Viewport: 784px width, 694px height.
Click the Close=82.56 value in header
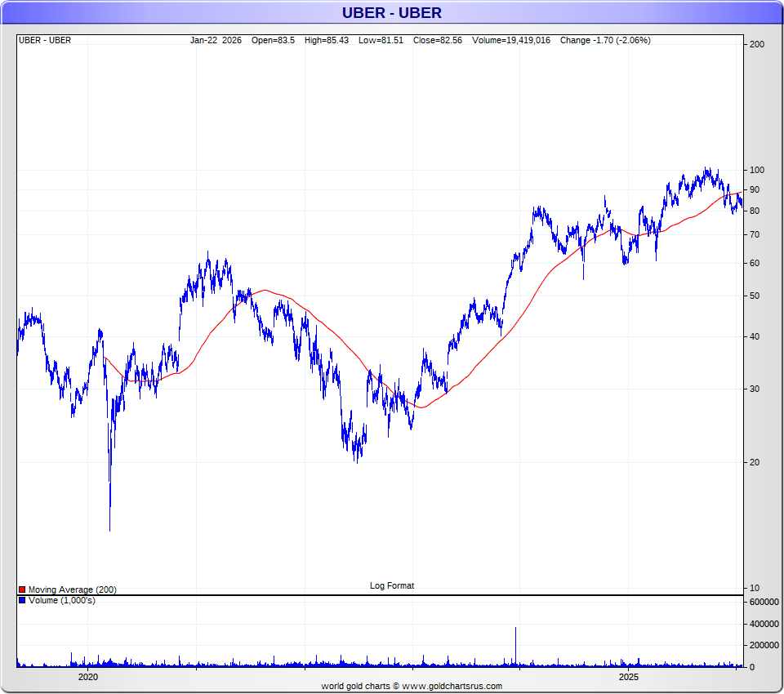pyautogui.click(x=438, y=41)
